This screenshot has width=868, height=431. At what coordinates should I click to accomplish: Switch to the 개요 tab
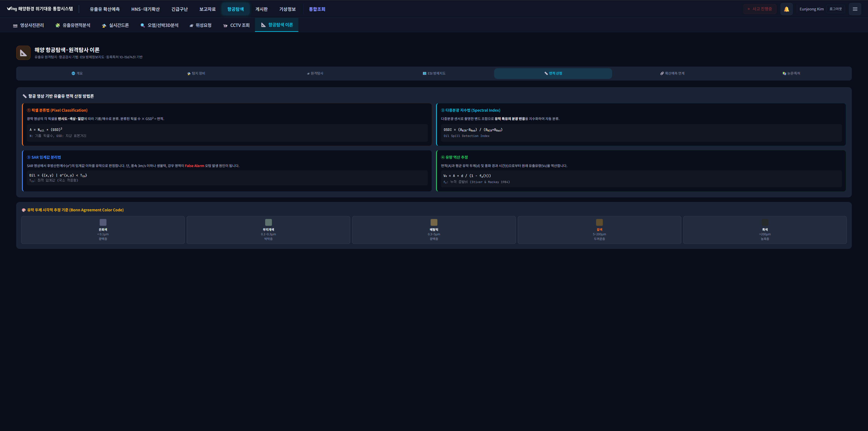click(x=77, y=73)
